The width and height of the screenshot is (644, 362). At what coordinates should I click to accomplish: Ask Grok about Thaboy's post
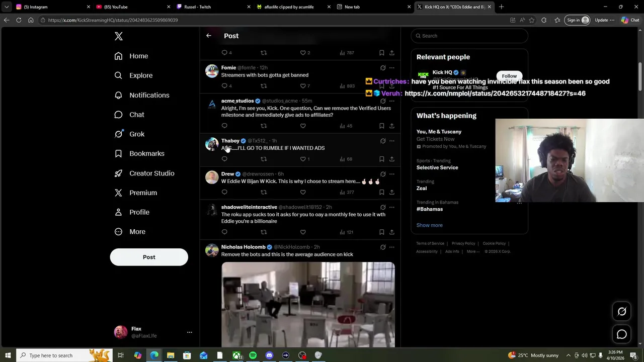tap(383, 141)
